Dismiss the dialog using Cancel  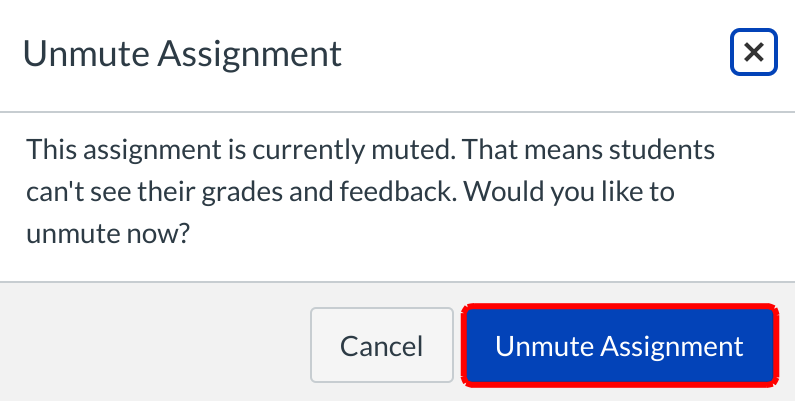click(x=381, y=346)
